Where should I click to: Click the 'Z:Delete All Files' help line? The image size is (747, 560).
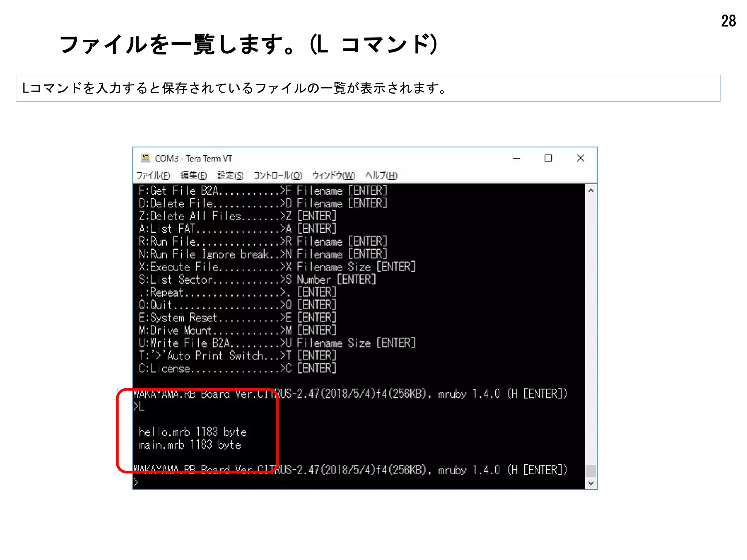coord(237,216)
